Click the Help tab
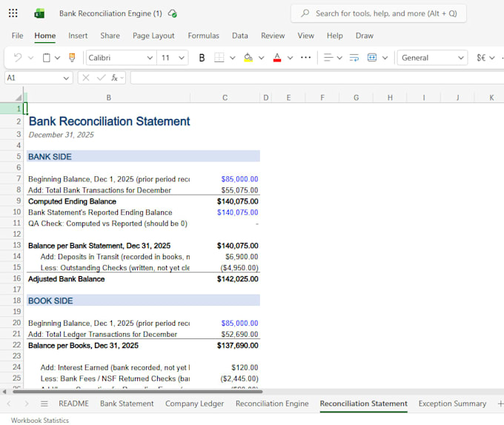Image resolution: width=504 pixels, height=425 pixels. point(335,36)
